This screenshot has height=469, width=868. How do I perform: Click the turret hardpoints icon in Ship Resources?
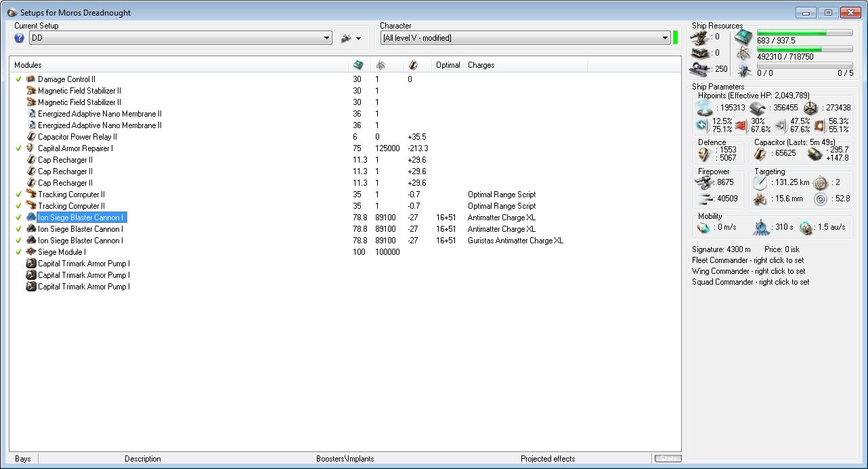click(x=700, y=37)
